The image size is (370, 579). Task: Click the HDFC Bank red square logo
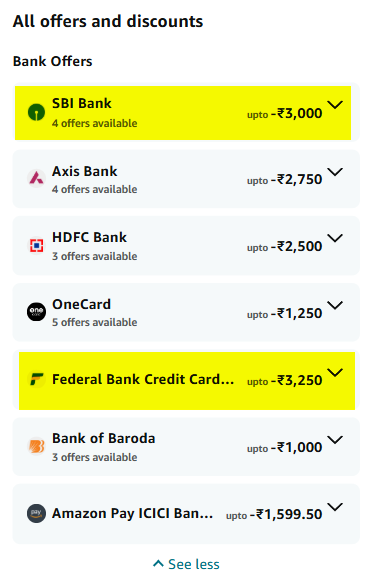(x=36, y=246)
